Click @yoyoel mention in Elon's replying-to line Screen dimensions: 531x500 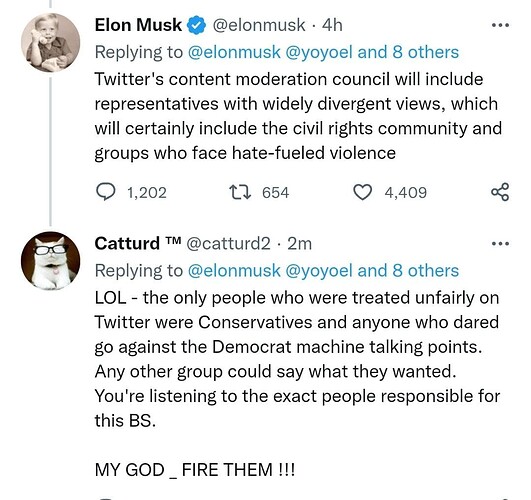tap(319, 53)
